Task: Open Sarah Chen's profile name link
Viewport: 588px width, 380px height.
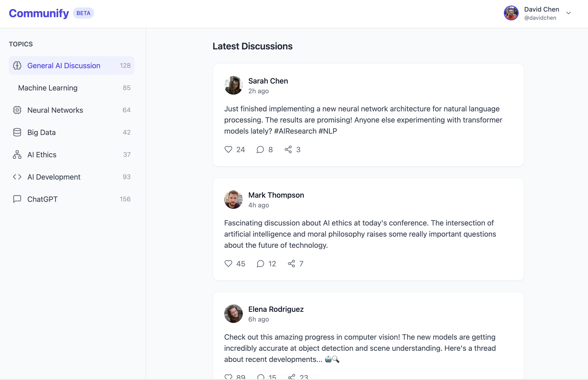Action: 268,81
